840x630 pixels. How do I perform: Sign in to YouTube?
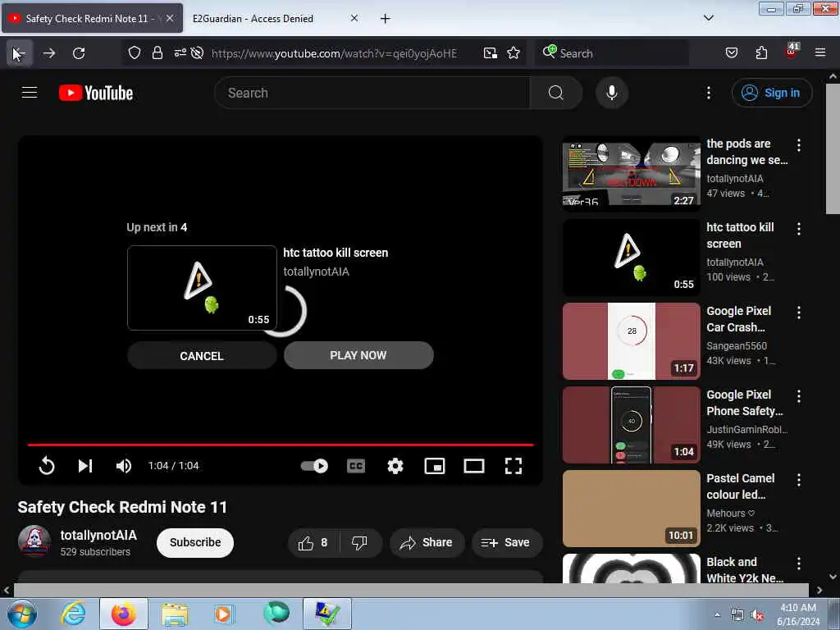[771, 93]
